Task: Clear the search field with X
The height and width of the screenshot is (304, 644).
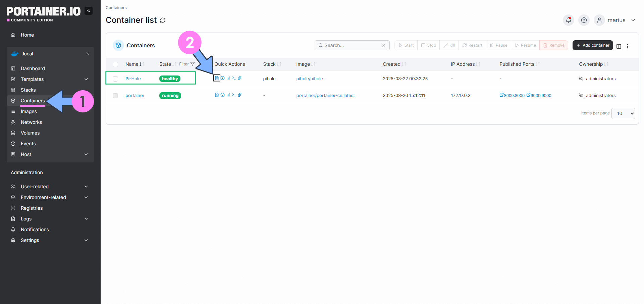Action: pos(384,45)
